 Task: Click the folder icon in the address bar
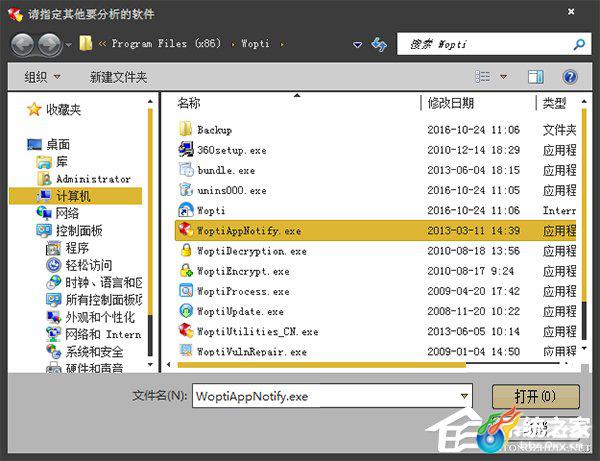pos(85,43)
